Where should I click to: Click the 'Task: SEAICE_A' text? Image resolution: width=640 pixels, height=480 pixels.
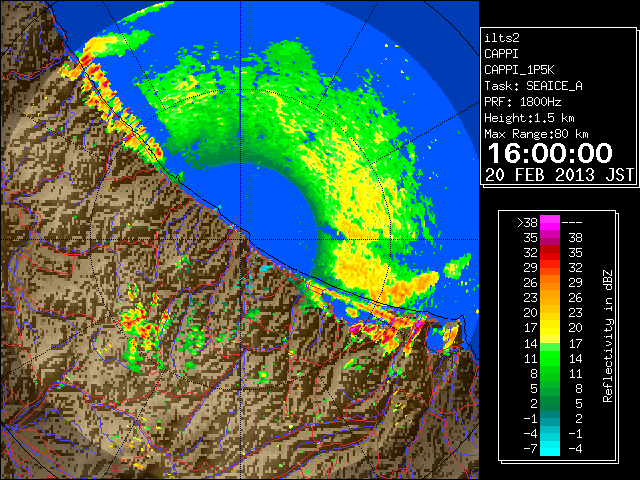533,86
